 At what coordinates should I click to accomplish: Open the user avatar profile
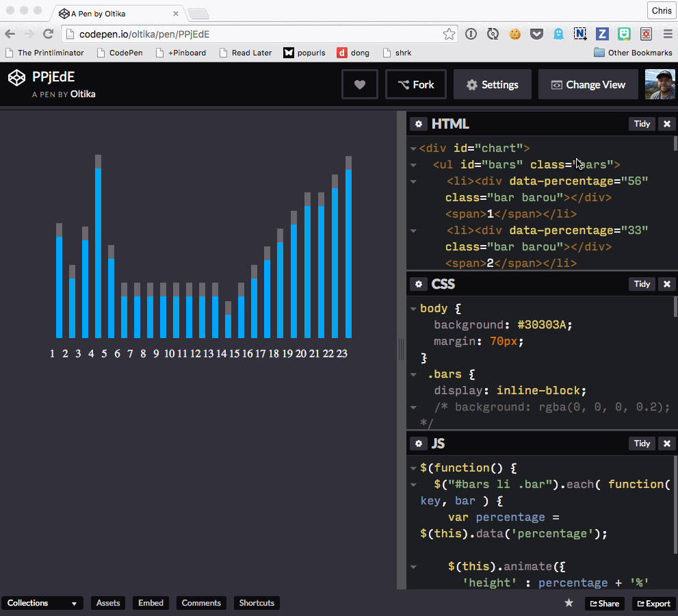pos(660,84)
